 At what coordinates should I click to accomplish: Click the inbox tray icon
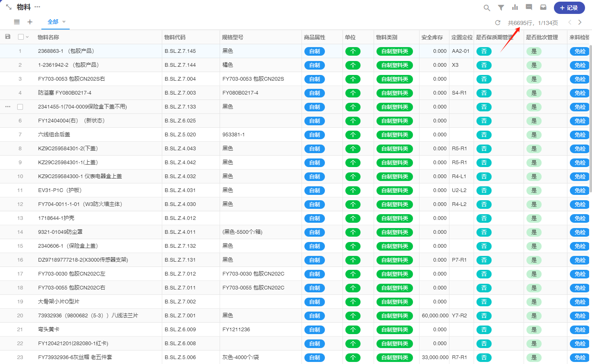[x=543, y=7]
